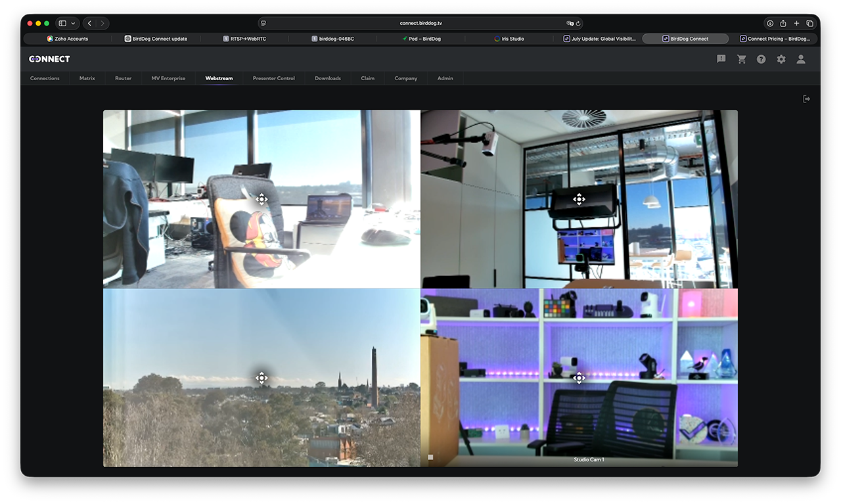Click the small square on the Studio Cam feed
This screenshot has height=504, width=841.
[430, 457]
